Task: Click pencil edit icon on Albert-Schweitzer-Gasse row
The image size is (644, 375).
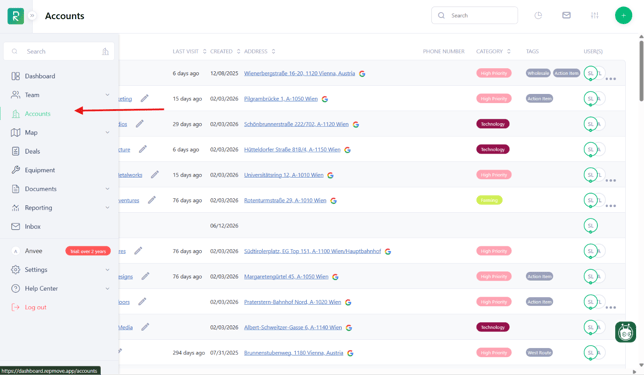Action: click(145, 327)
